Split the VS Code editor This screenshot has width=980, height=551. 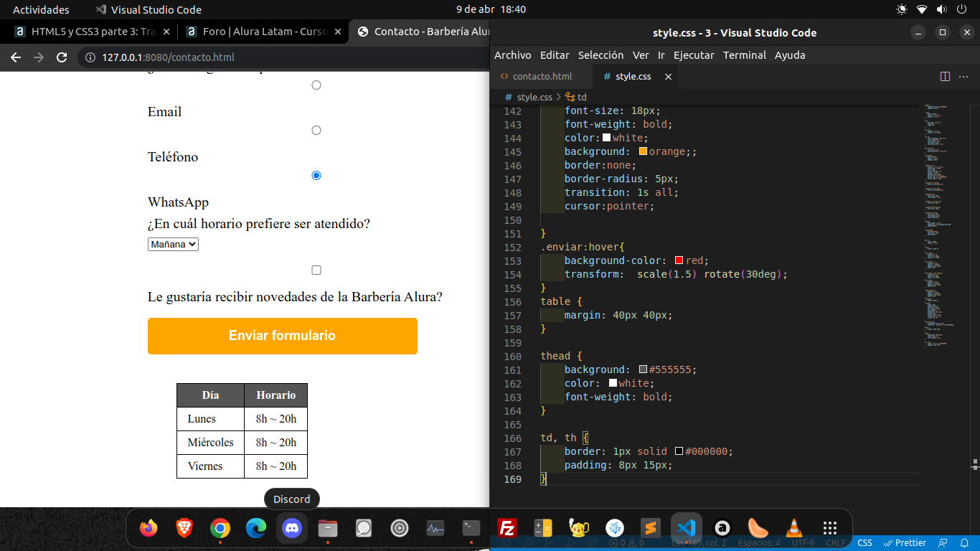point(945,76)
